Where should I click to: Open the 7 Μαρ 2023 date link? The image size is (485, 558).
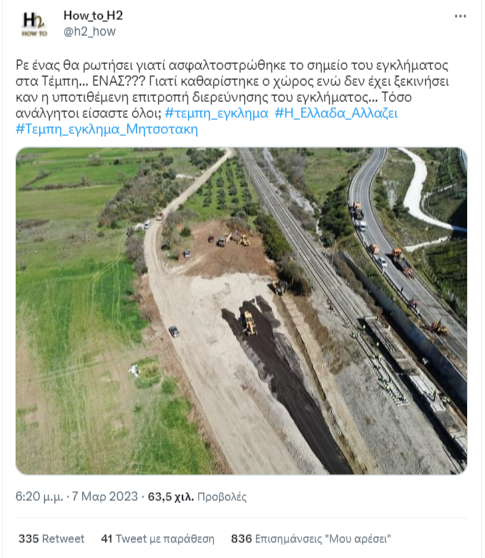(x=105, y=496)
